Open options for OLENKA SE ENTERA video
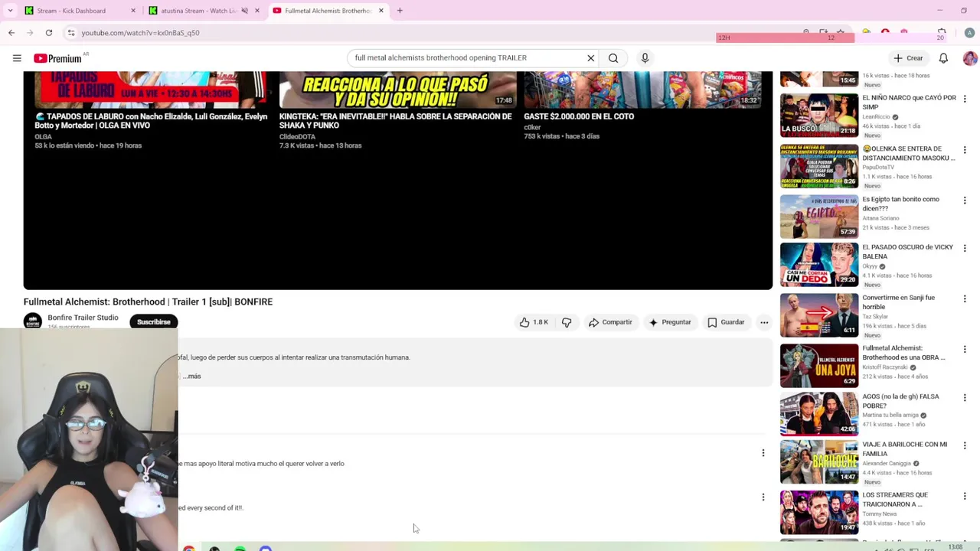980x551 pixels. [x=965, y=150]
